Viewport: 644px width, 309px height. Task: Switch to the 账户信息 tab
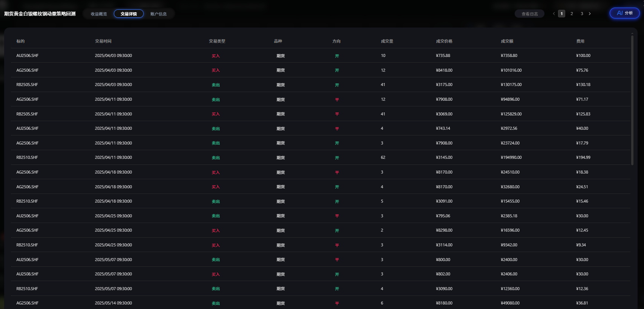pos(158,14)
